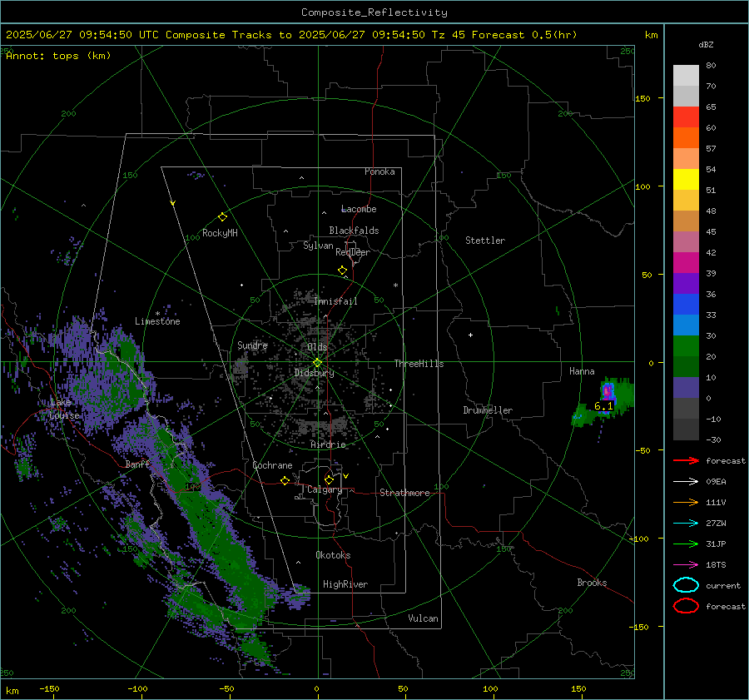
Task: Click the cyan 27ZW arrow legend icon
Action: tap(686, 524)
